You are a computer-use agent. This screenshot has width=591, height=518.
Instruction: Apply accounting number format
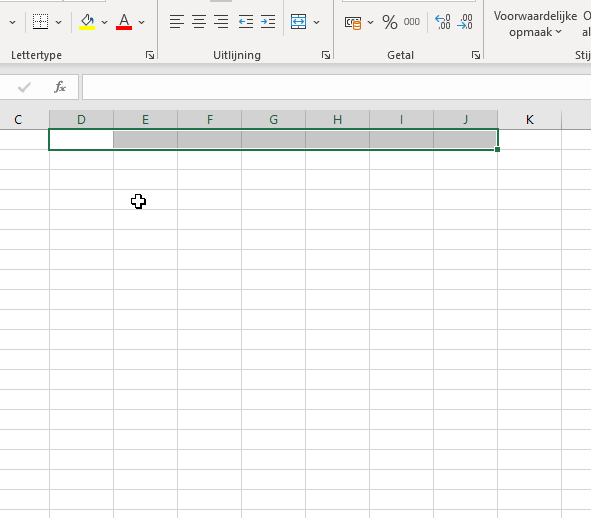coord(353,22)
